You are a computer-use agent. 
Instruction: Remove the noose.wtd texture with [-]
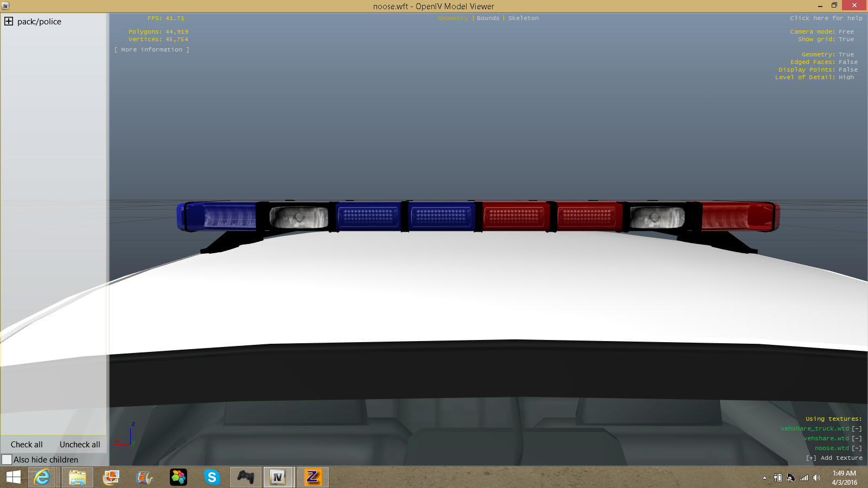click(x=857, y=448)
